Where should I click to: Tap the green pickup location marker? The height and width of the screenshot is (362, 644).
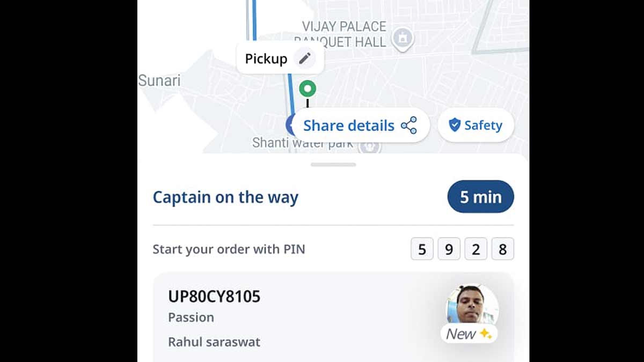(x=308, y=88)
